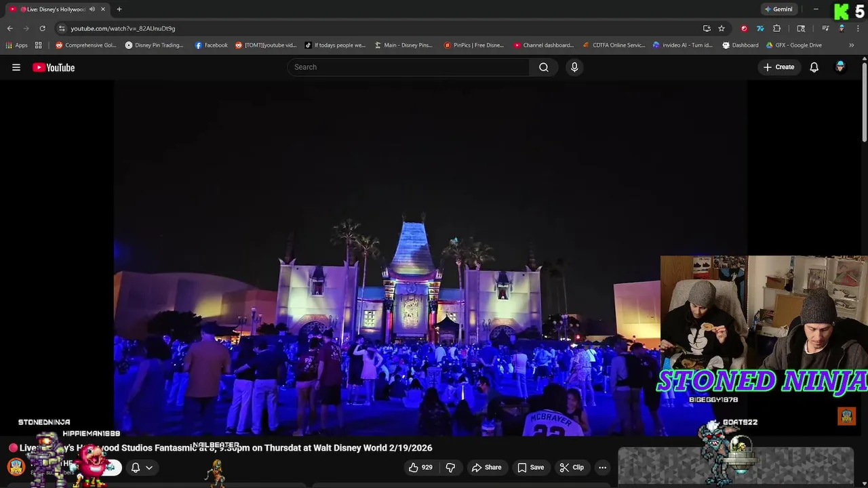Open the Main - Disney Pins bookmark
Image resolution: width=868 pixels, height=488 pixels.
tap(403, 45)
